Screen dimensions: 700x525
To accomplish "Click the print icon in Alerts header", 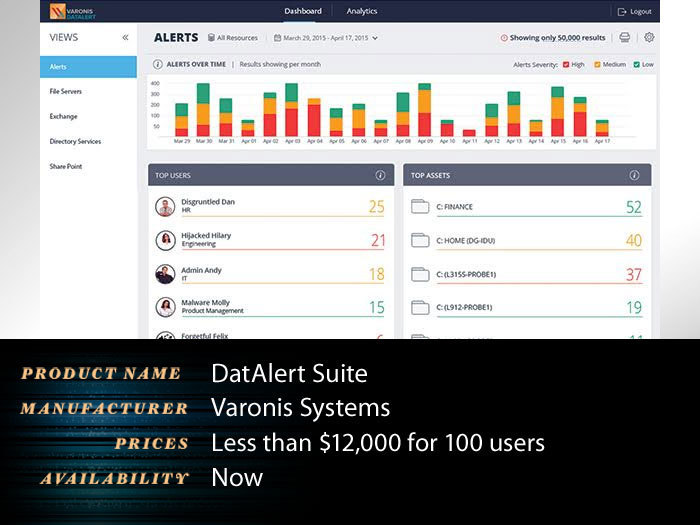I will click(625, 38).
